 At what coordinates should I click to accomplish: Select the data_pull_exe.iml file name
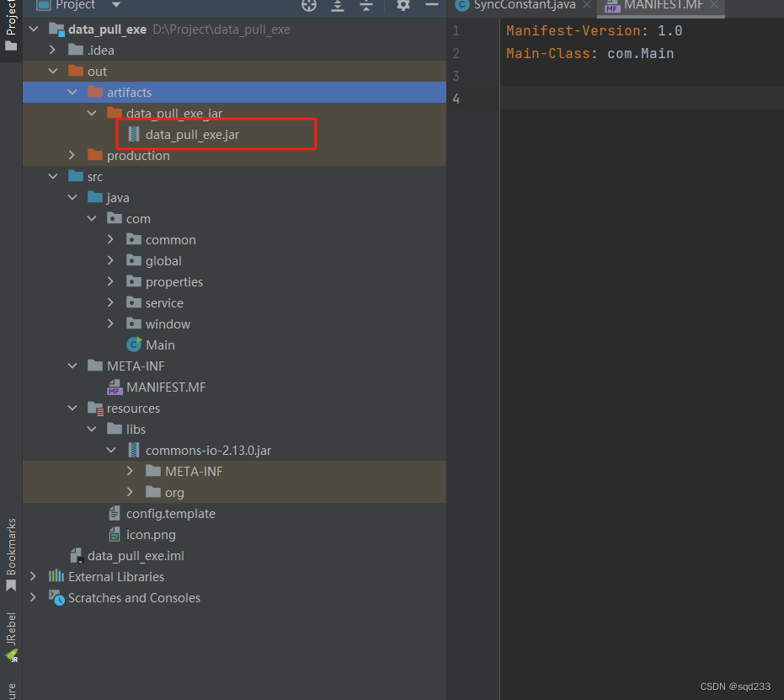point(136,555)
